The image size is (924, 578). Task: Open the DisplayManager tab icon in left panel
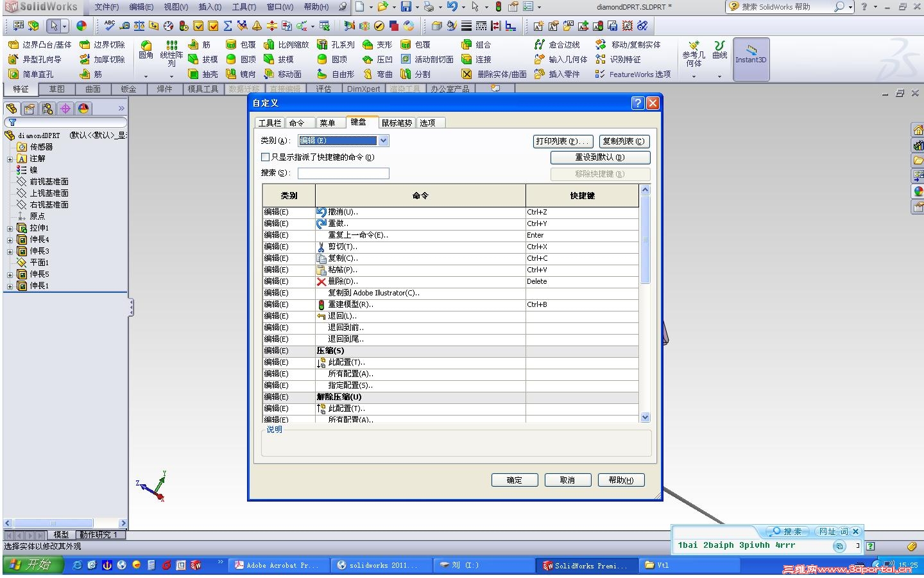pos(83,109)
